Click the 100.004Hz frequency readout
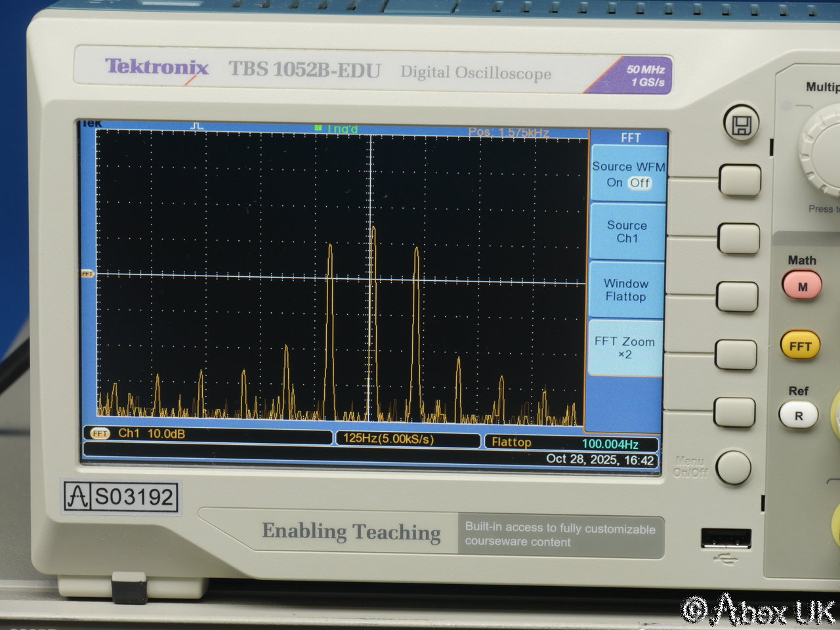Screen dimensions: 840x630 610,444
